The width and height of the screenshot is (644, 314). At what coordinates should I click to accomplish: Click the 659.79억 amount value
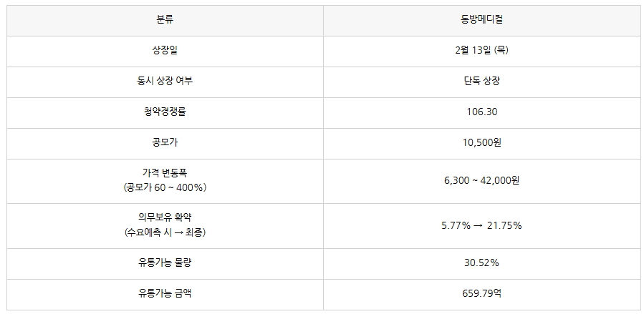(482, 293)
